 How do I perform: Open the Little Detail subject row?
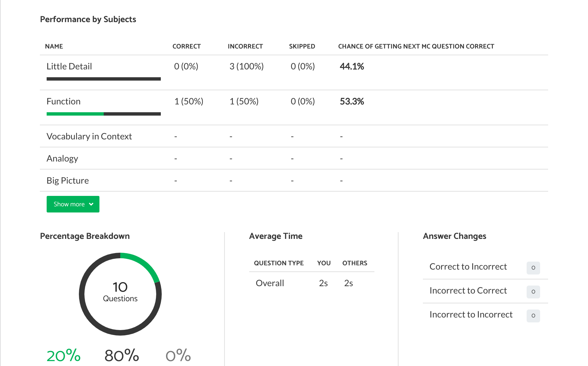pyautogui.click(x=69, y=66)
